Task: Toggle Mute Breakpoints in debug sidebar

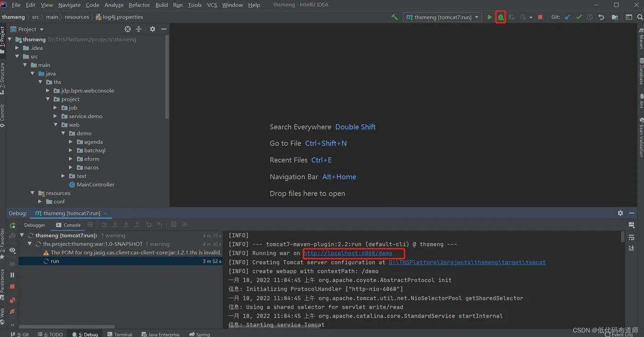Action: pos(12,312)
